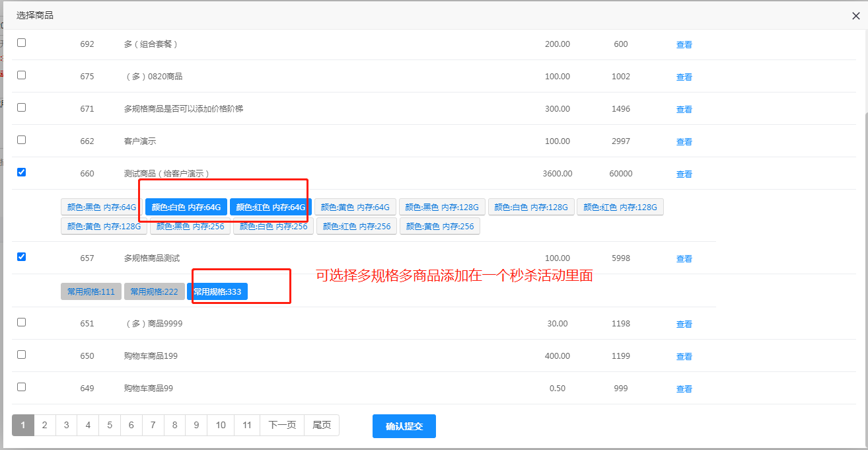The height and width of the screenshot is (450, 868).
Task: Deselect spec 颜色:红色 内存:64G
Action: pyautogui.click(x=270, y=207)
